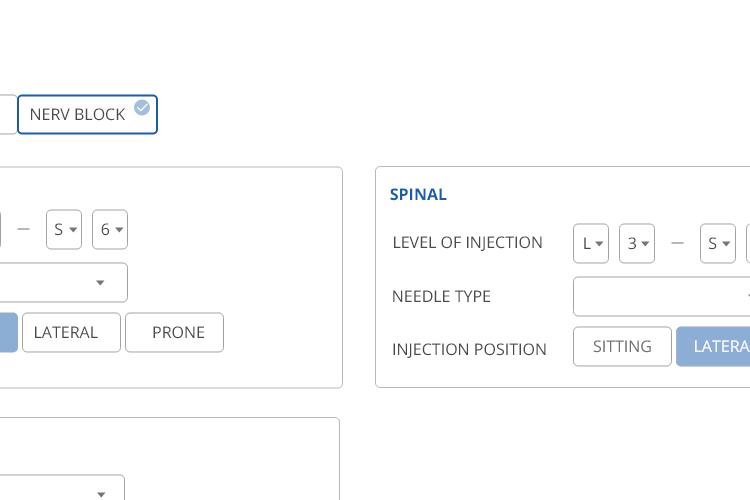Click the LEVEL OF INJECTION label
This screenshot has height=500, width=750.
click(467, 243)
